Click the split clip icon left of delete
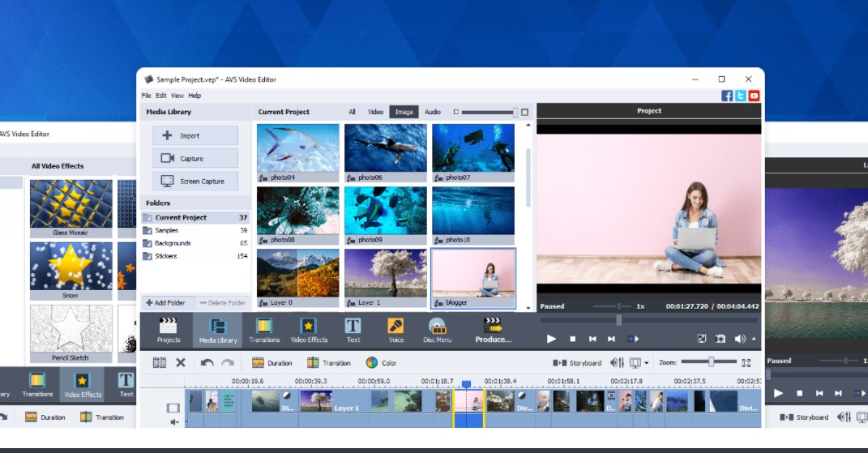 pos(160,363)
